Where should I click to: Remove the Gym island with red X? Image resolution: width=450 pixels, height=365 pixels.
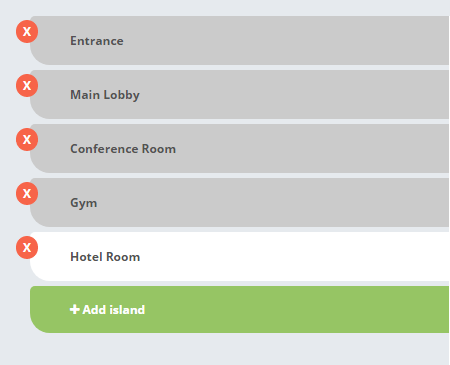point(27,194)
